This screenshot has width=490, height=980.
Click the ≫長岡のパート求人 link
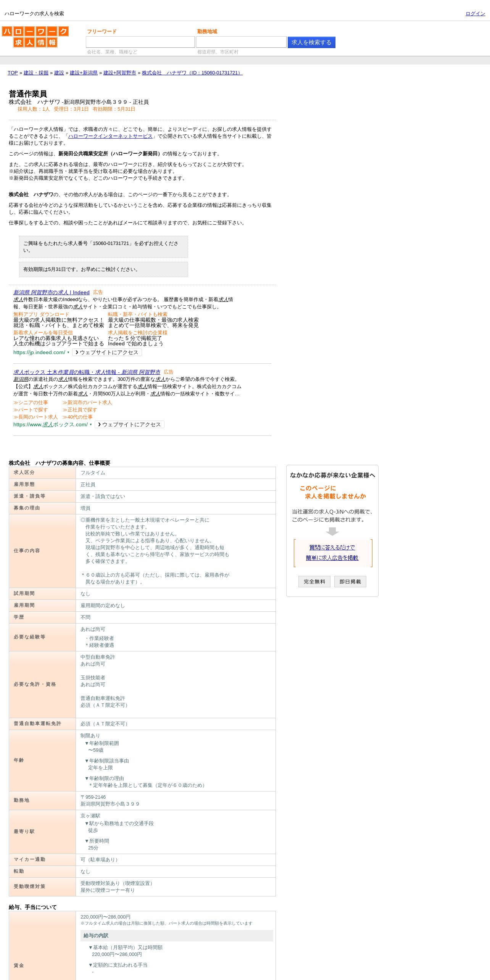click(x=35, y=417)
